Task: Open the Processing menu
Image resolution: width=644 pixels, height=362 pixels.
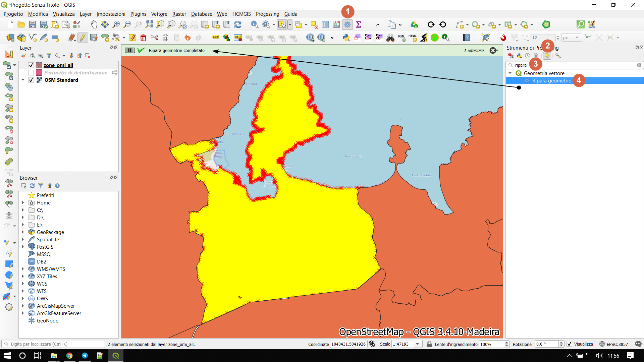Action: [x=267, y=14]
